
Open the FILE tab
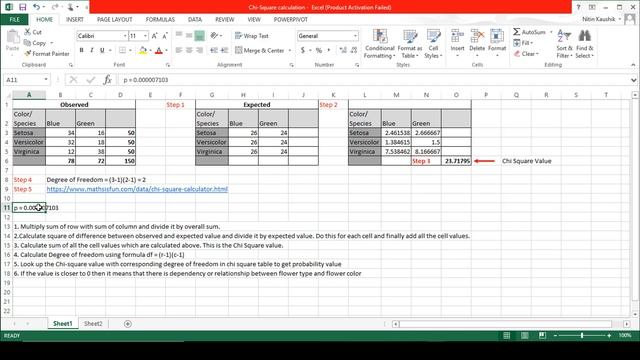[14, 19]
